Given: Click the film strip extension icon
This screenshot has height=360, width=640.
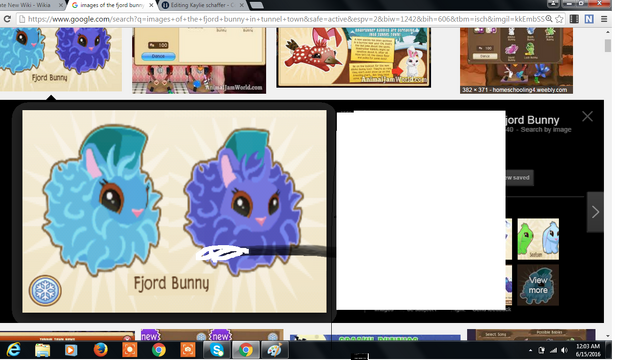Looking at the screenshot, I should [574, 19].
